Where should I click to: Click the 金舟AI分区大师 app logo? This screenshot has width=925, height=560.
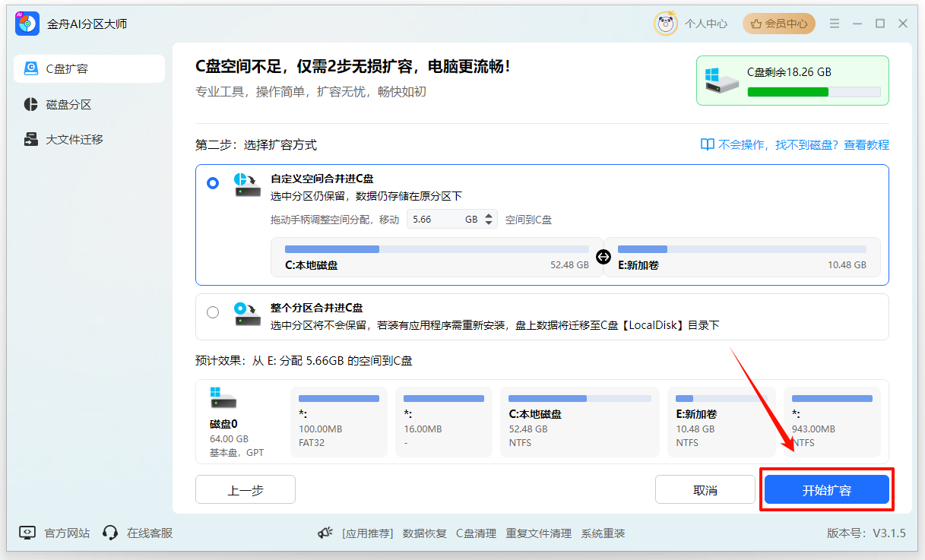click(x=25, y=23)
